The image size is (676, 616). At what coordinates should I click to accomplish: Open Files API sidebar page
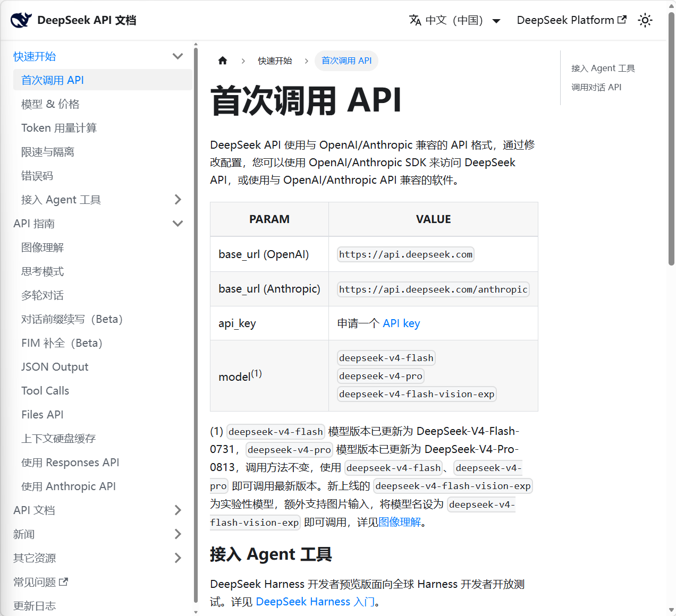point(103,415)
